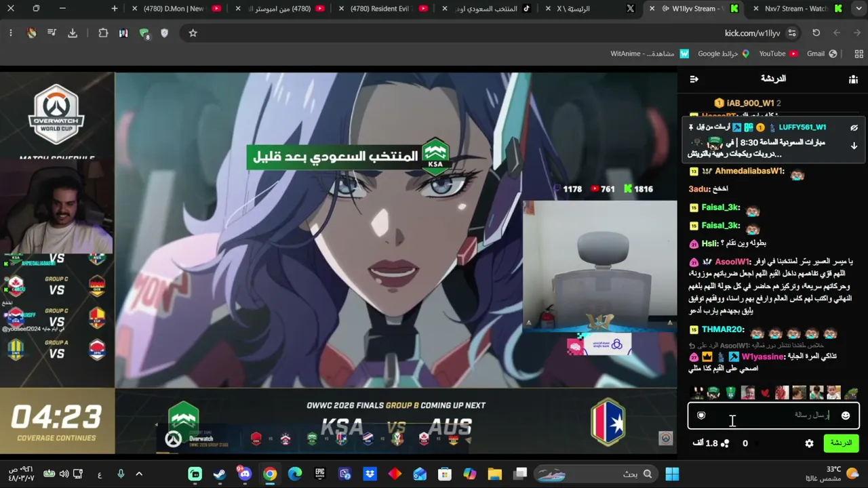868x488 pixels.
Task: Open the chat viewers list icon
Action: click(x=853, y=79)
